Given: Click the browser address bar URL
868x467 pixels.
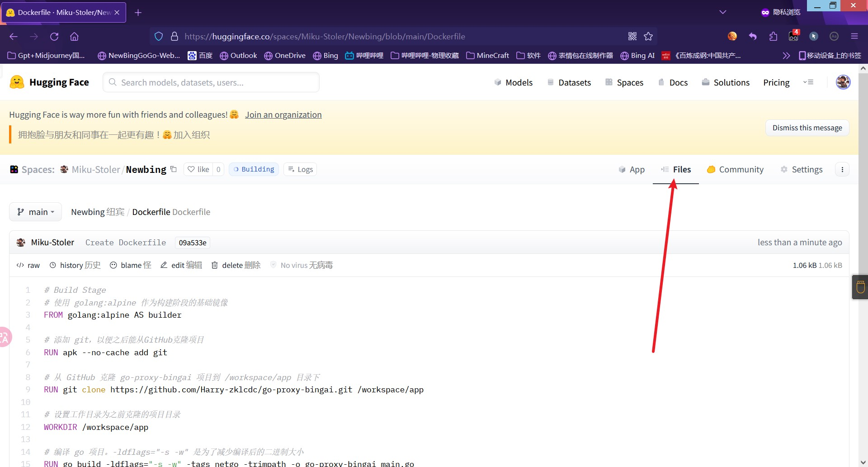Looking at the screenshot, I should pos(325,36).
